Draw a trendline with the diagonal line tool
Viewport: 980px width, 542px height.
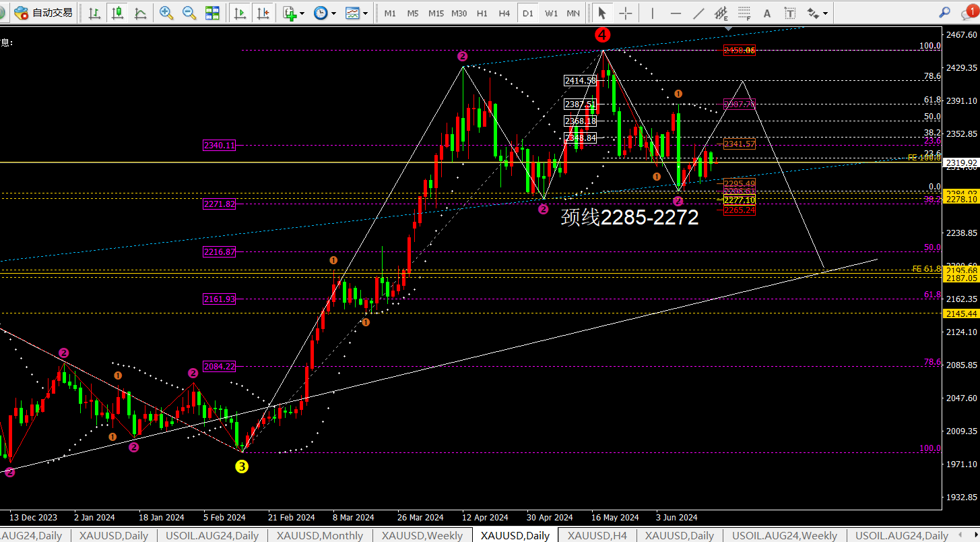pos(699,13)
